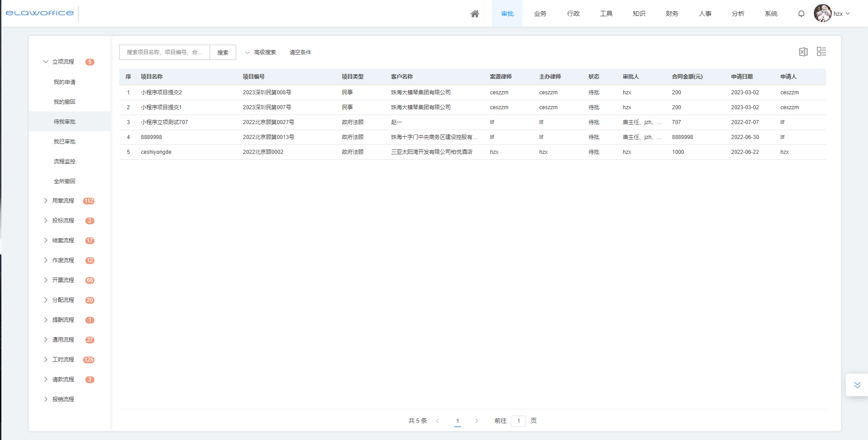Open the 审批 top menu
The width and height of the screenshot is (868, 440).
[x=507, y=14]
